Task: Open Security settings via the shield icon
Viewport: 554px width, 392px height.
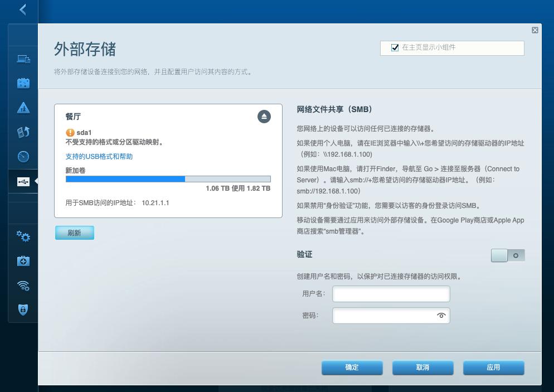Action: [23, 309]
